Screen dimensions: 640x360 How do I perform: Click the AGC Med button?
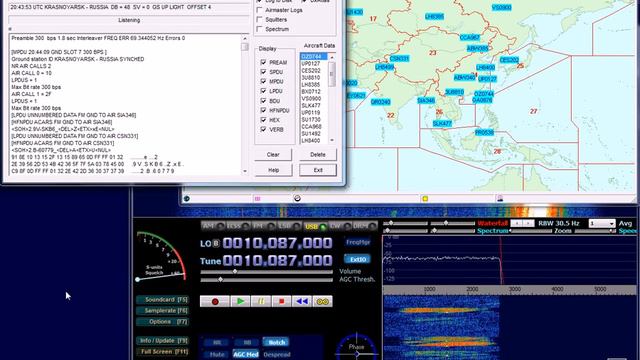click(x=246, y=354)
